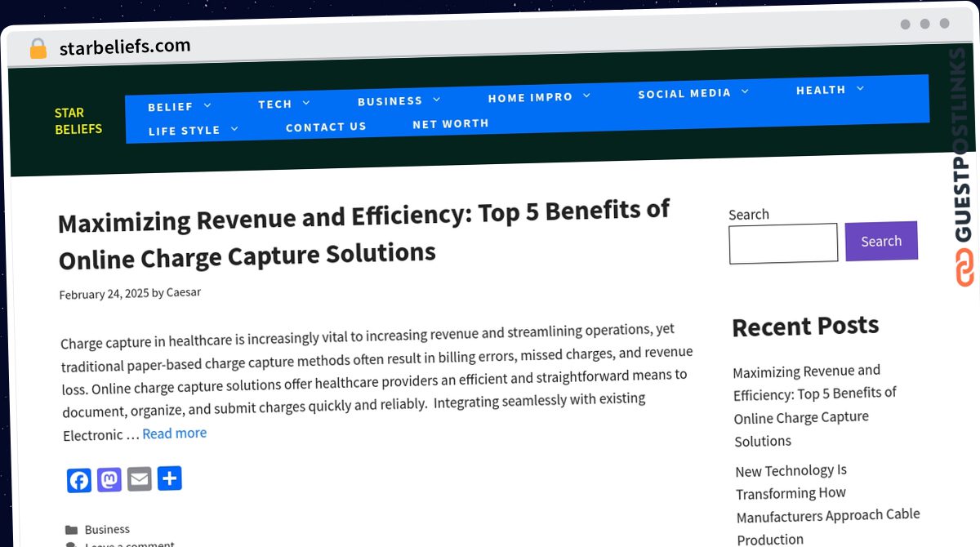The width and height of the screenshot is (980, 547).
Task: Go to the Net Worth menu item
Action: pos(451,123)
